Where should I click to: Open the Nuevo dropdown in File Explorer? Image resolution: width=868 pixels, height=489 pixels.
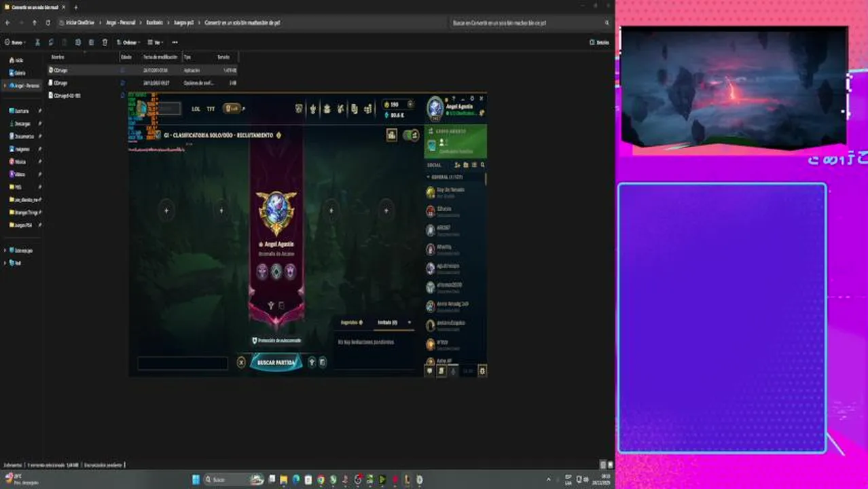click(14, 42)
